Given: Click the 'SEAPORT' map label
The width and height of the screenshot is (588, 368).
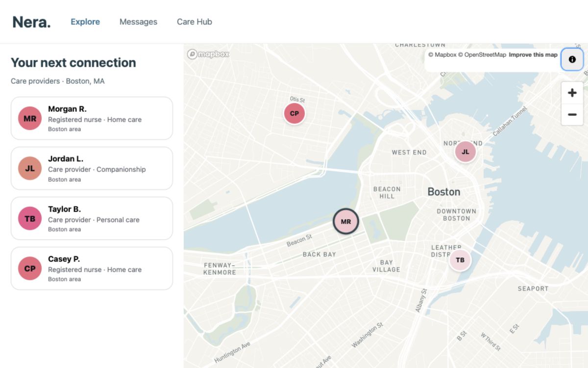Looking at the screenshot, I should click(x=533, y=289).
